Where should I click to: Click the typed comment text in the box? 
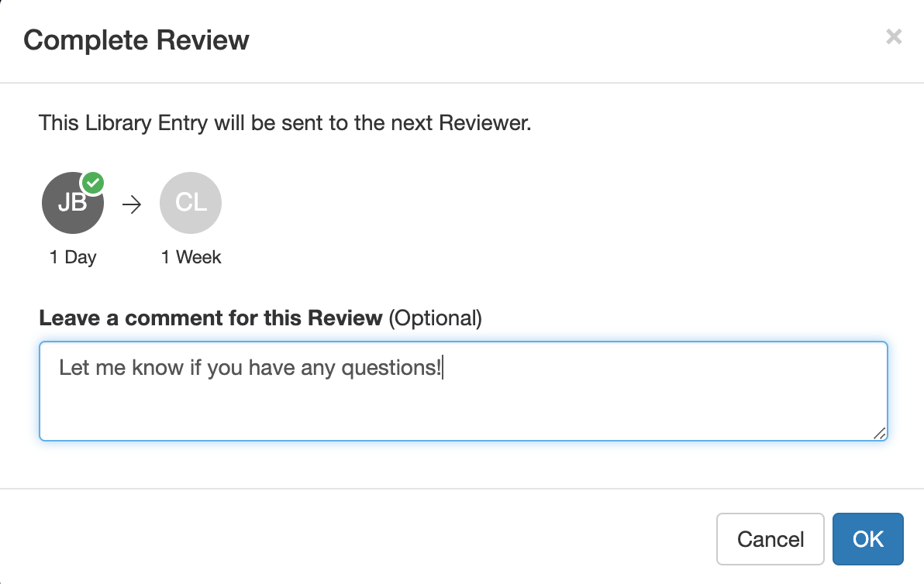point(248,367)
